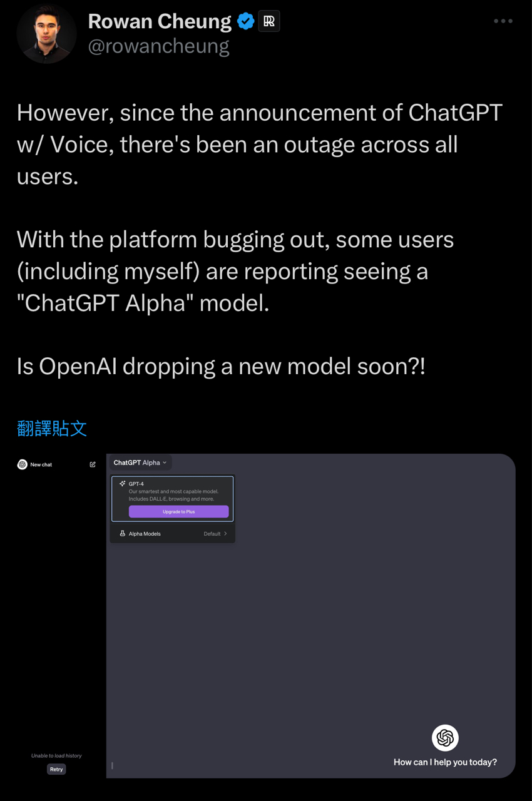This screenshot has width=532, height=801.
Task: Open the Alpha Models menu entry
Action: 173,534
